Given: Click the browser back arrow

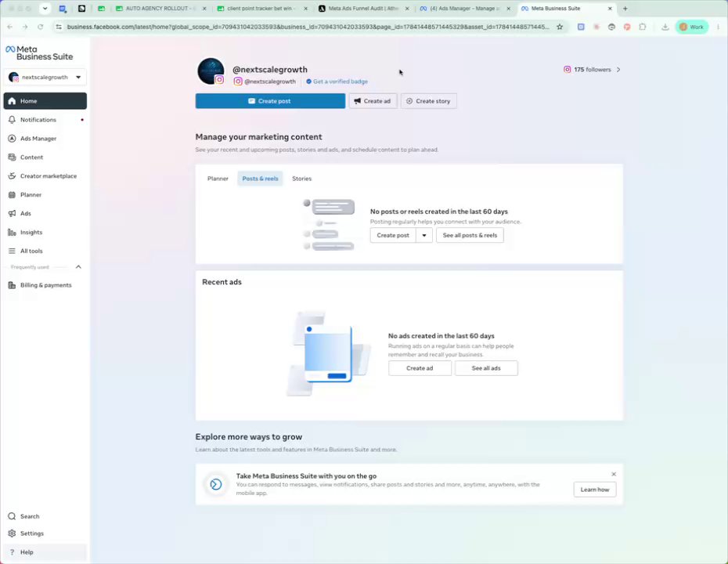Looking at the screenshot, I should (x=9, y=27).
